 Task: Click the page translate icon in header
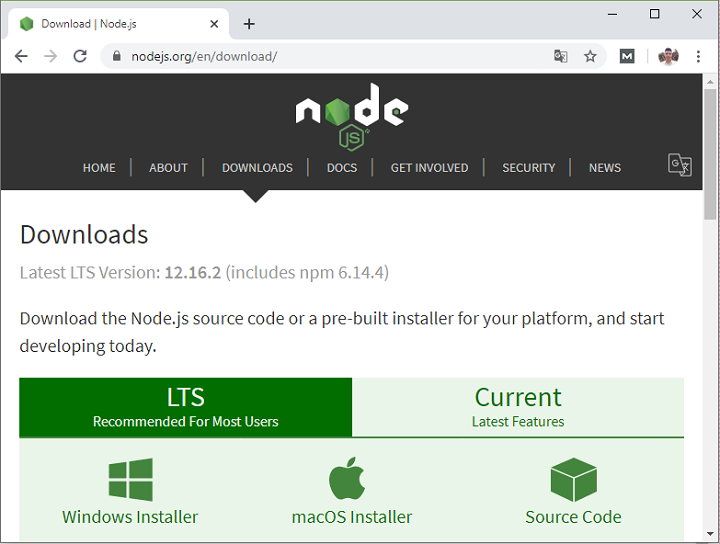click(x=680, y=165)
